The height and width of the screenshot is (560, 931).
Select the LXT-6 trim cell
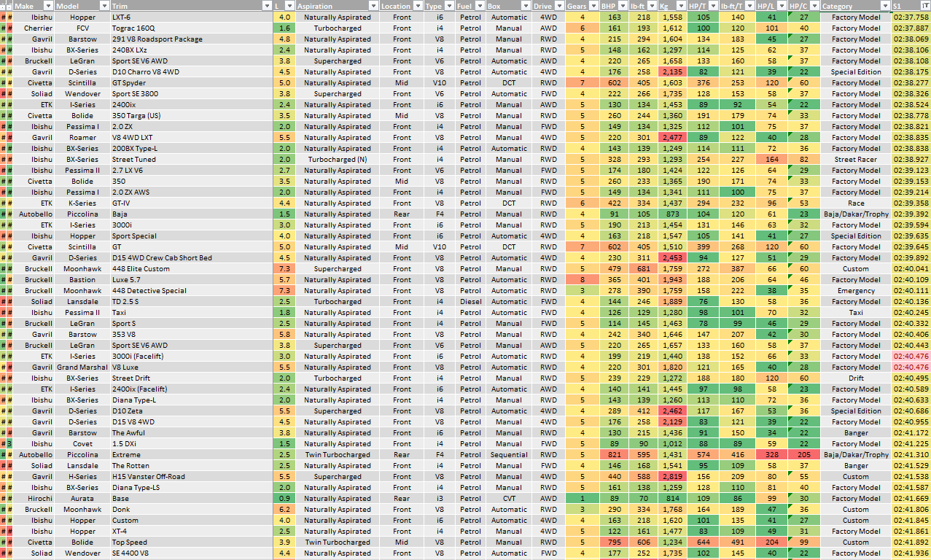192,17
